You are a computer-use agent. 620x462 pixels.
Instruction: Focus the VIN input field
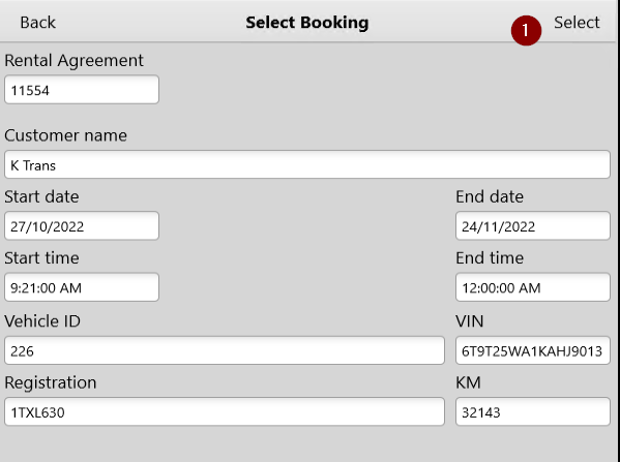(533, 350)
